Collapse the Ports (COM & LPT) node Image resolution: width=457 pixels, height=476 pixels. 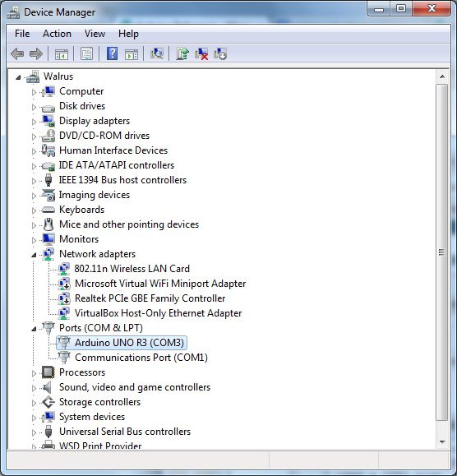34,329
